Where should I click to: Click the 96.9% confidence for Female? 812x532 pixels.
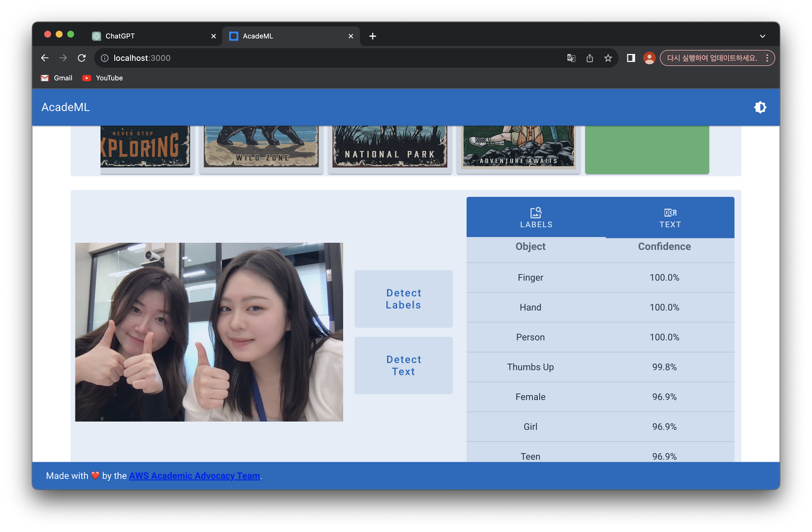point(664,397)
